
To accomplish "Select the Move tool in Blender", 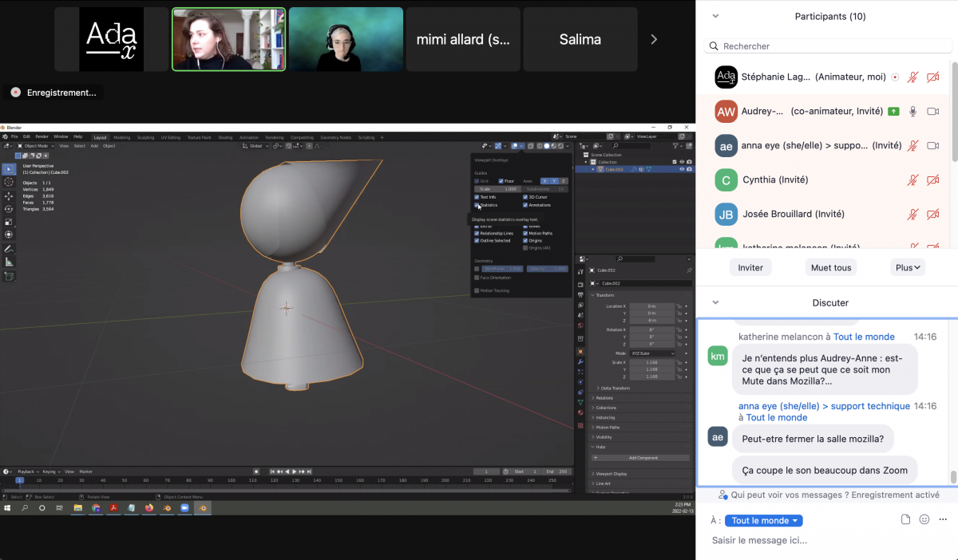I will tap(9, 195).
